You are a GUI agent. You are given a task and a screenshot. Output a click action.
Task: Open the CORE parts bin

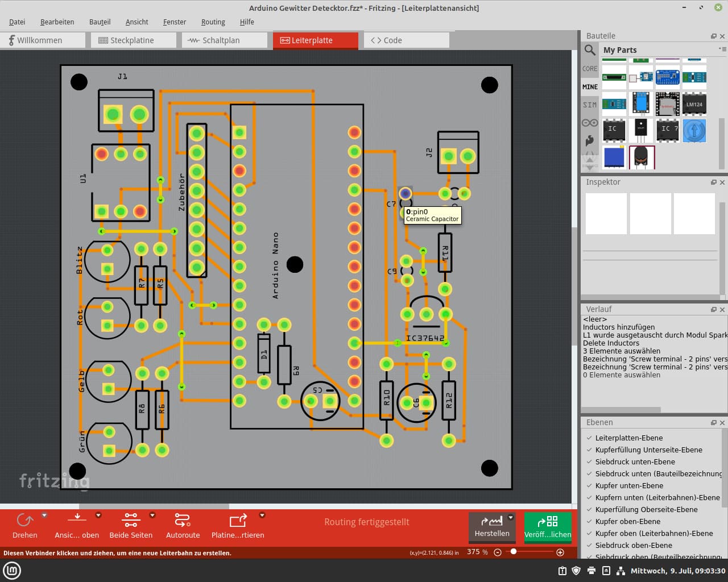pyautogui.click(x=590, y=69)
